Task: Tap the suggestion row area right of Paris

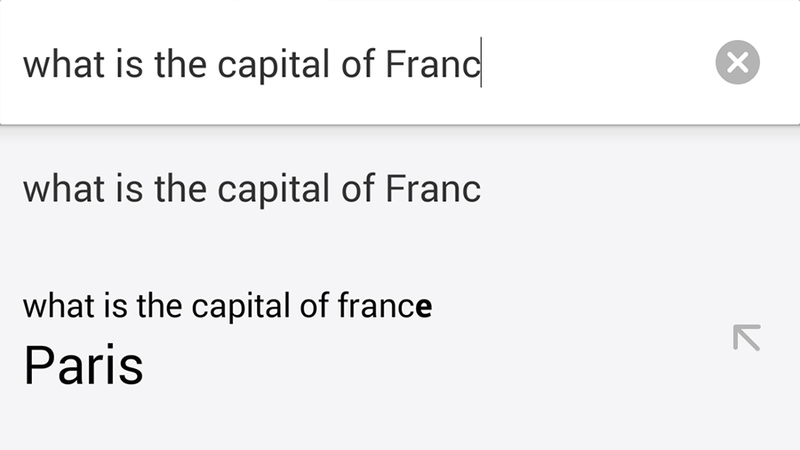Action: 434,365
